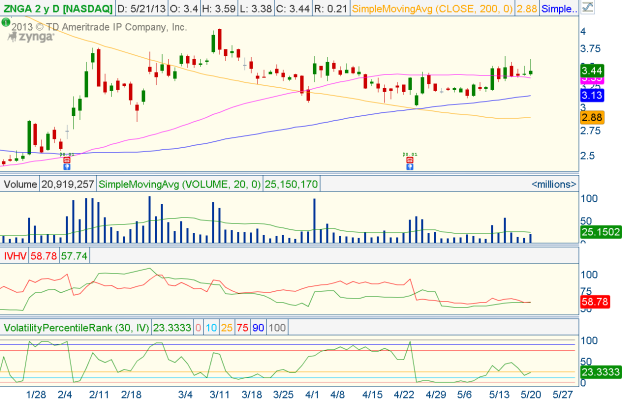This screenshot has width=625, height=401.
Task: Click the 3/11 date on time axis
Action: (221, 393)
